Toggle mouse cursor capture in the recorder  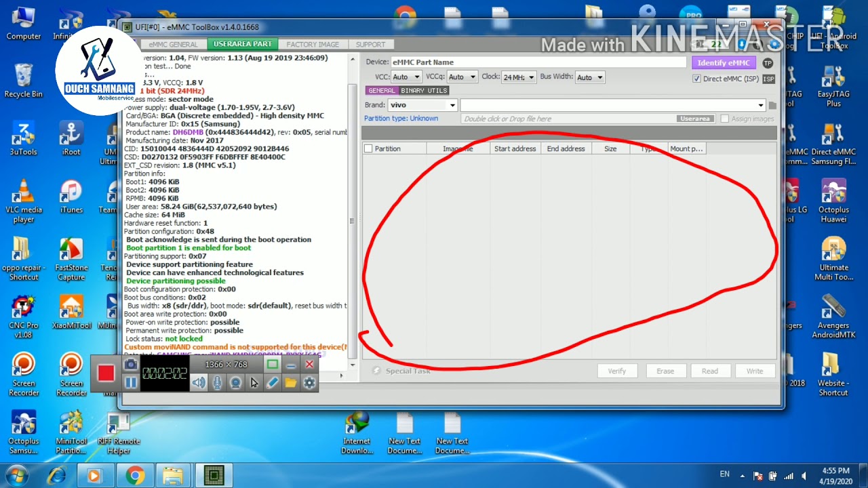point(254,383)
